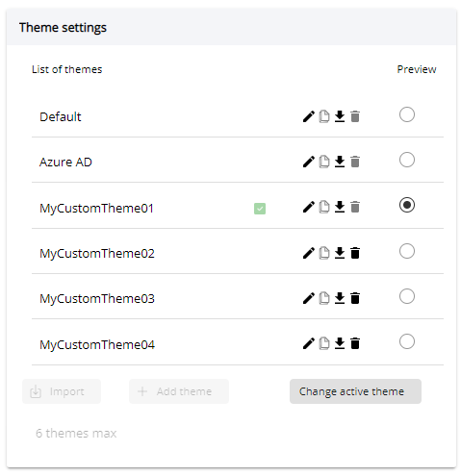Duplicate the MyCustomTheme03 theme
Image resolution: width=461 pixels, height=476 pixels.
click(x=324, y=298)
